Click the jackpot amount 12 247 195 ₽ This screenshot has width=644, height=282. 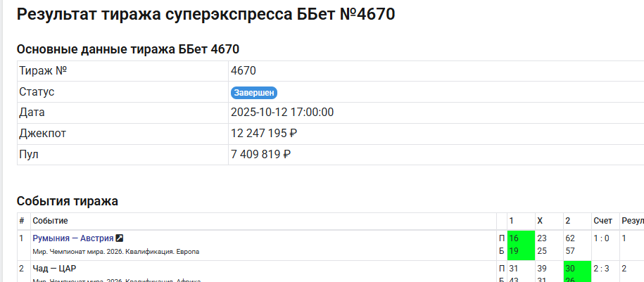click(x=264, y=134)
